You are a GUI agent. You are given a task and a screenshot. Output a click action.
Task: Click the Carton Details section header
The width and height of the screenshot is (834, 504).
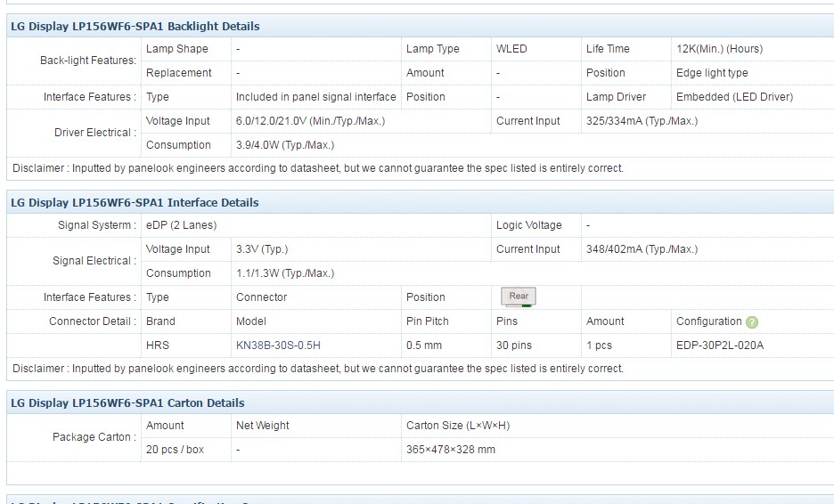click(127, 403)
